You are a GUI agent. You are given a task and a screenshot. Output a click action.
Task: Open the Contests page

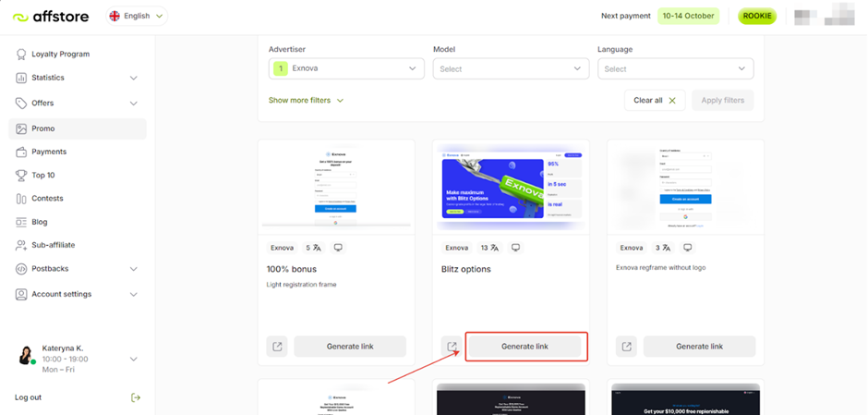[x=47, y=198]
